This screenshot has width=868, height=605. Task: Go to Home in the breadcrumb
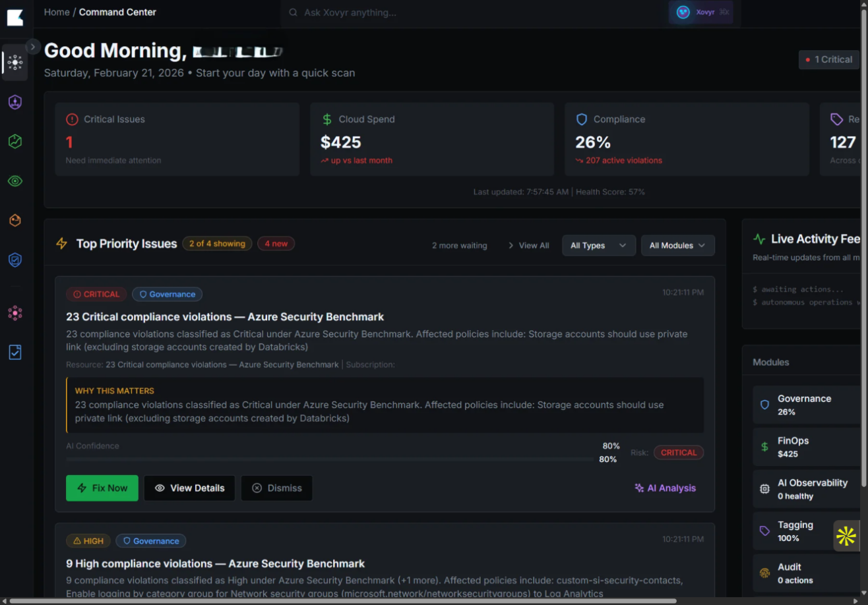[x=57, y=12]
